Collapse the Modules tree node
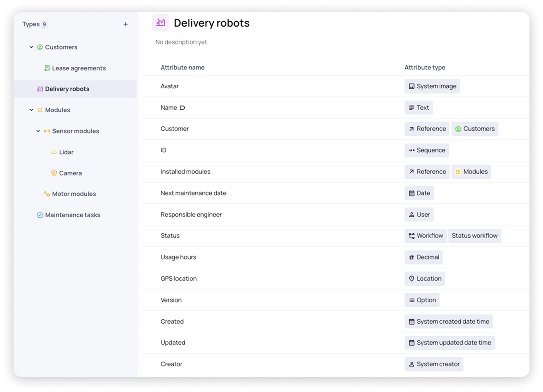This screenshot has width=543, height=392. [31, 110]
